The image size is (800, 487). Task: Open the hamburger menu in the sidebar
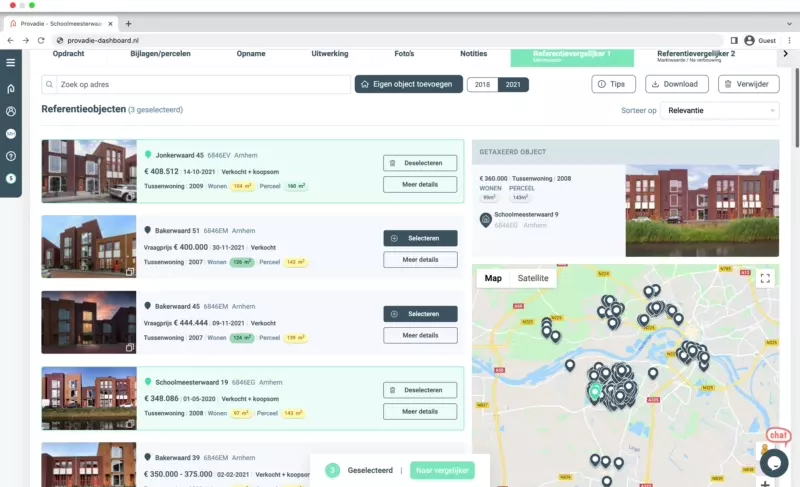click(x=10, y=63)
